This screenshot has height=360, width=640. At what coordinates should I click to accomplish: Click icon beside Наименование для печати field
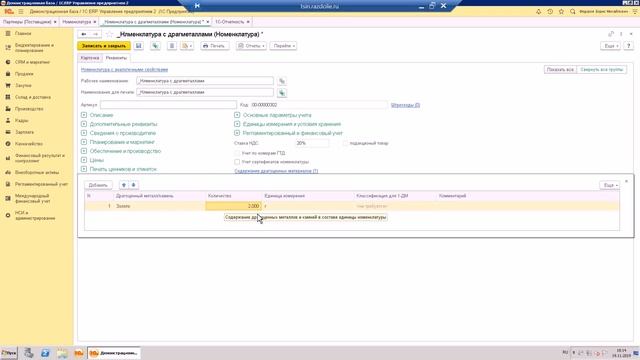click(x=282, y=93)
